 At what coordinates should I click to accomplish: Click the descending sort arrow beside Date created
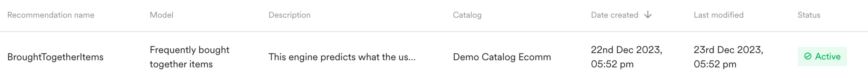coord(648,15)
